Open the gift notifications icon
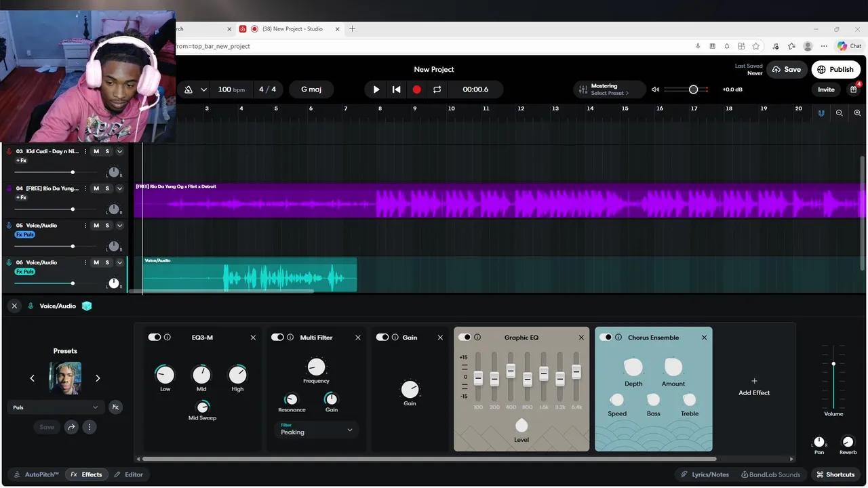 (x=854, y=89)
